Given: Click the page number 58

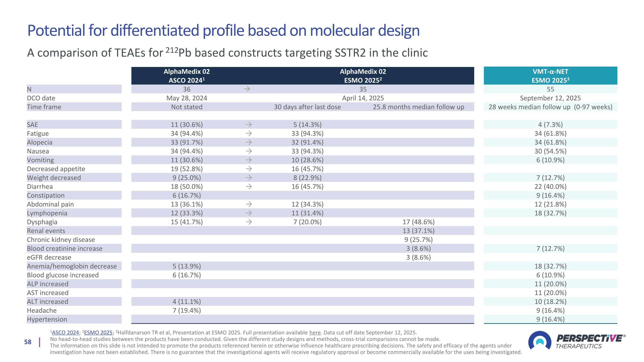Looking at the screenshot, I should click(28, 342).
